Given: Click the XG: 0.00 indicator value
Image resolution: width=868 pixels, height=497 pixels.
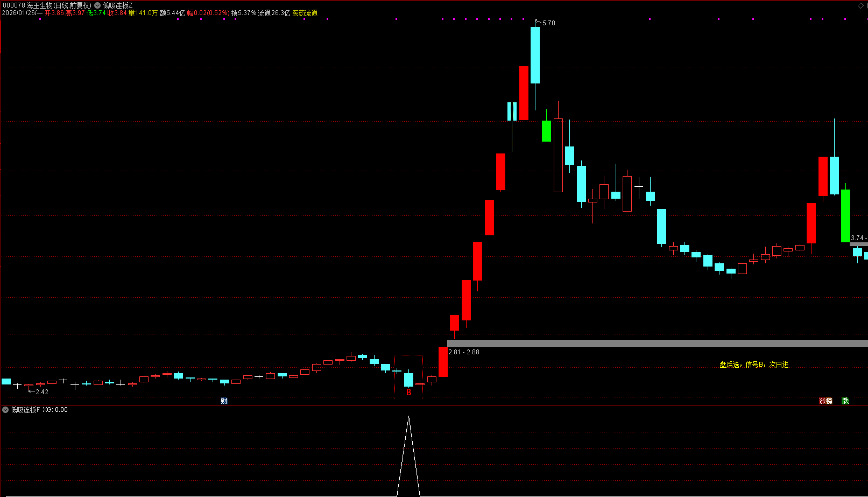Looking at the screenshot, I should tap(55, 410).
